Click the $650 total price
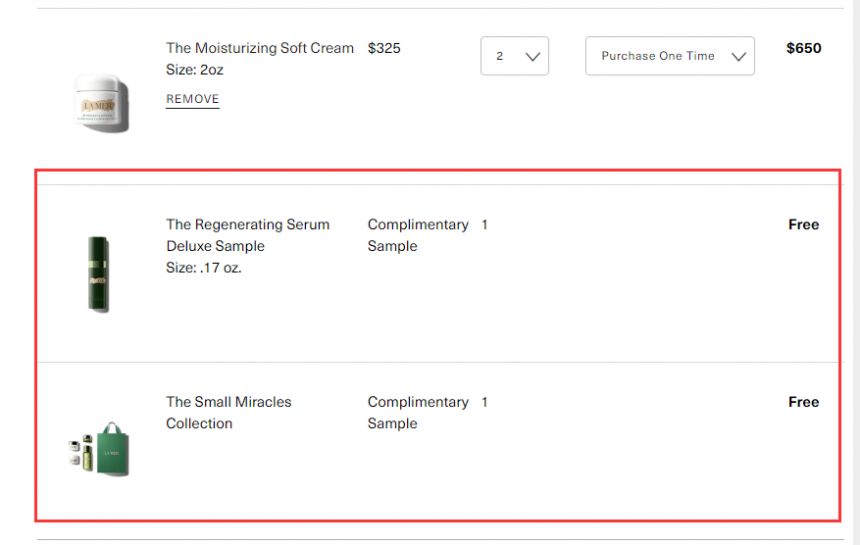 point(804,48)
